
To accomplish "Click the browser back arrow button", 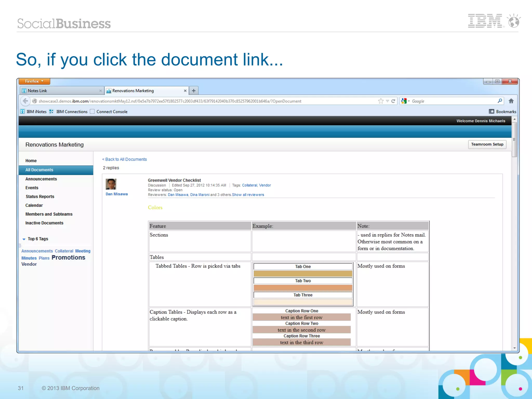I will [x=25, y=101].
